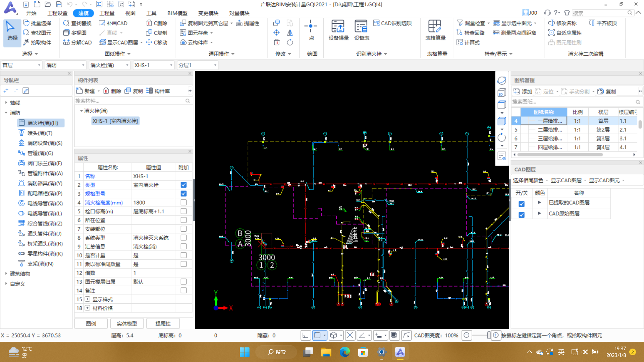The height and width of the screenshot is (362, 644).
Task: Open the 设备表 tool
Action: click(x=361, y=27)
